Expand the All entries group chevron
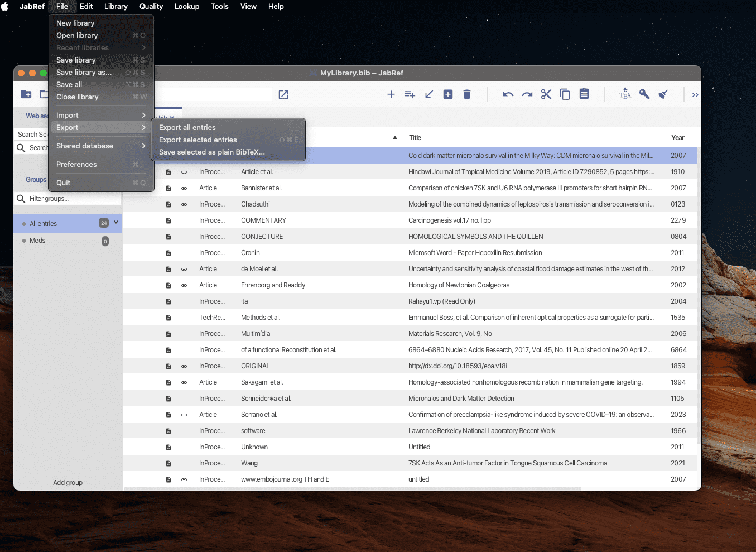The image size is (756, 552). coord(116,223)
